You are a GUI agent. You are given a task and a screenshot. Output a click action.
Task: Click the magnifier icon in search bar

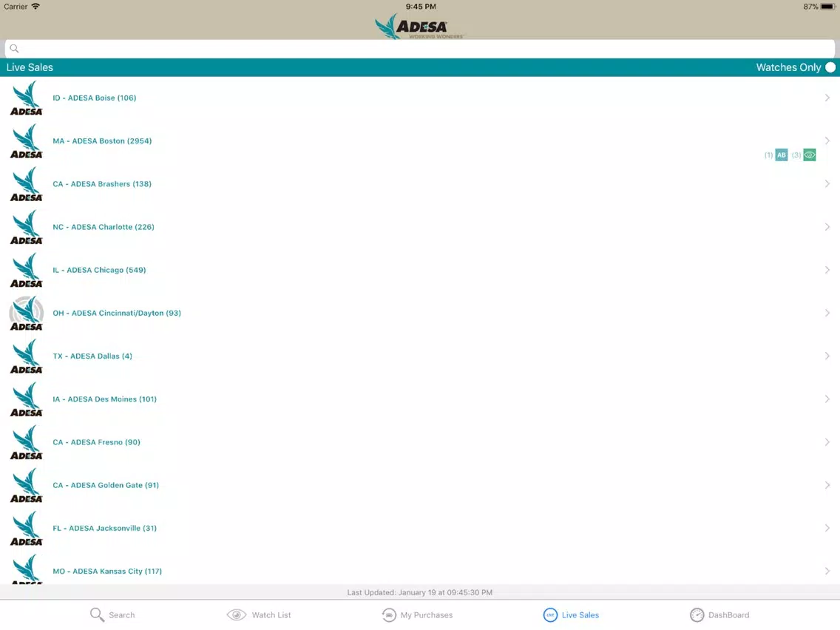coord(15,49)
